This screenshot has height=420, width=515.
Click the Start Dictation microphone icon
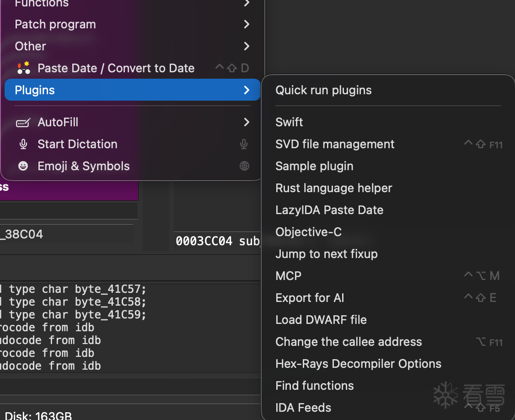23,145
